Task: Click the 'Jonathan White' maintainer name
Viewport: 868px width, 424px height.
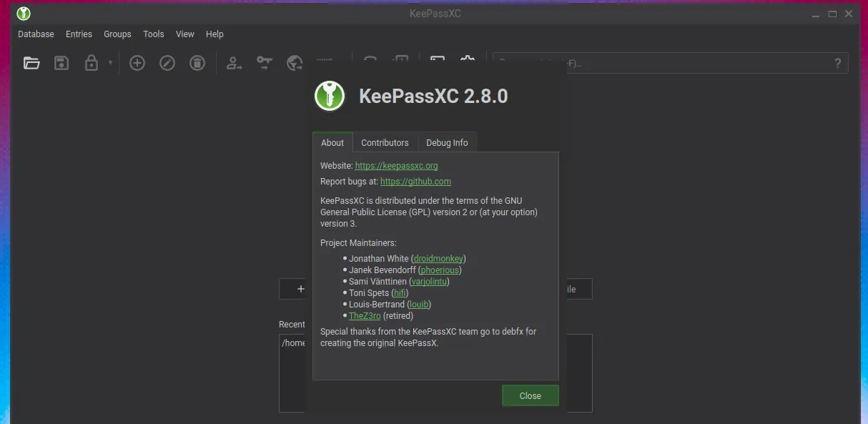Action: 379,258
